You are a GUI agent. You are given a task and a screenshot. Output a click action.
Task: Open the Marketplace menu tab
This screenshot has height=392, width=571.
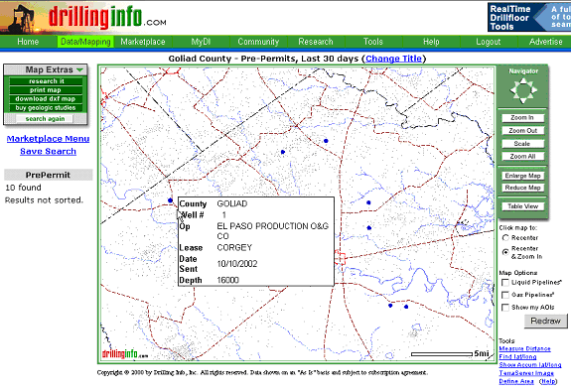pos(143,42)
